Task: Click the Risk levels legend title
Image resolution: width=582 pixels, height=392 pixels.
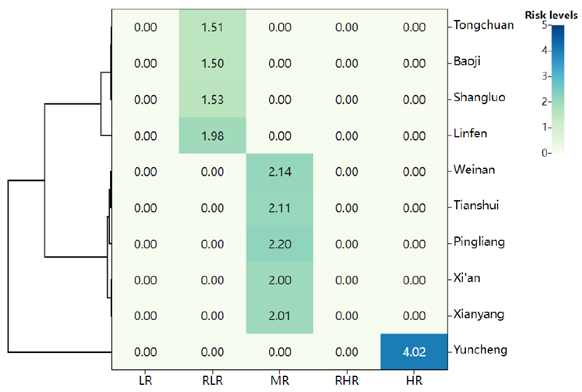Action: (x=551, y=15)
